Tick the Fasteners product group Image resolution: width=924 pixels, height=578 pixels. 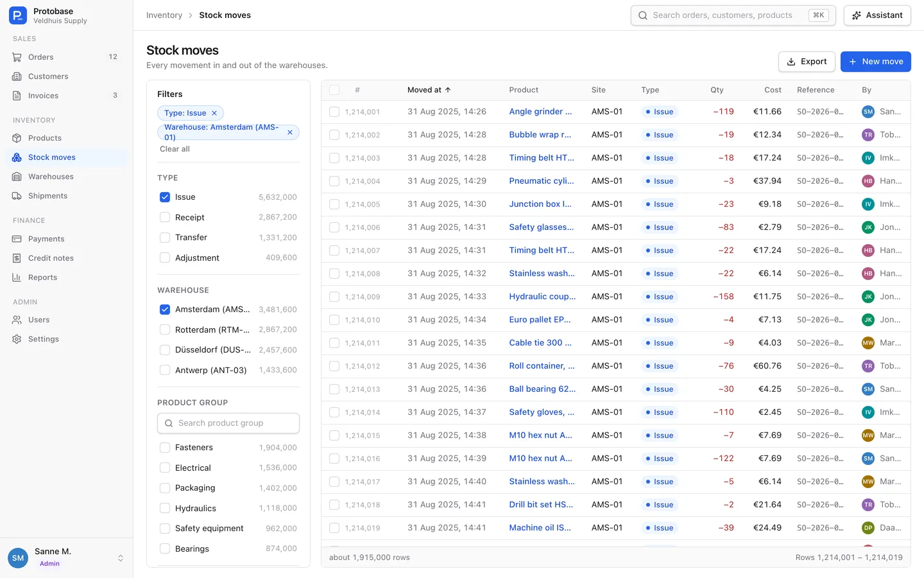pyautogui.click(x=165, y=448)
